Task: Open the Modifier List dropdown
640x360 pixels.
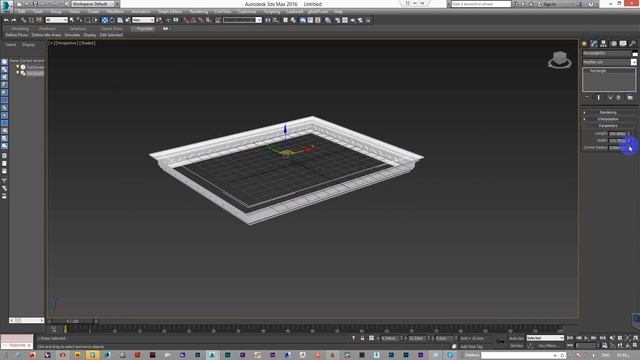Action: click(609, 62)
